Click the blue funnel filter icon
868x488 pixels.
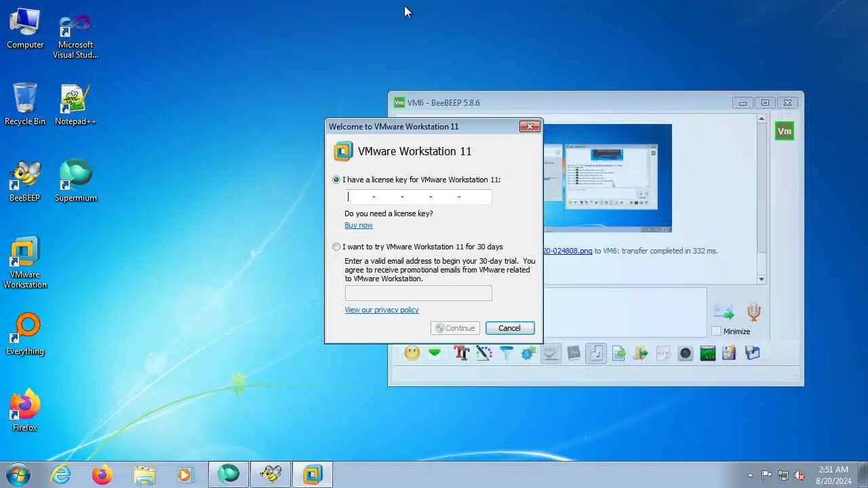pyautogui.click(x=507, y=353)
